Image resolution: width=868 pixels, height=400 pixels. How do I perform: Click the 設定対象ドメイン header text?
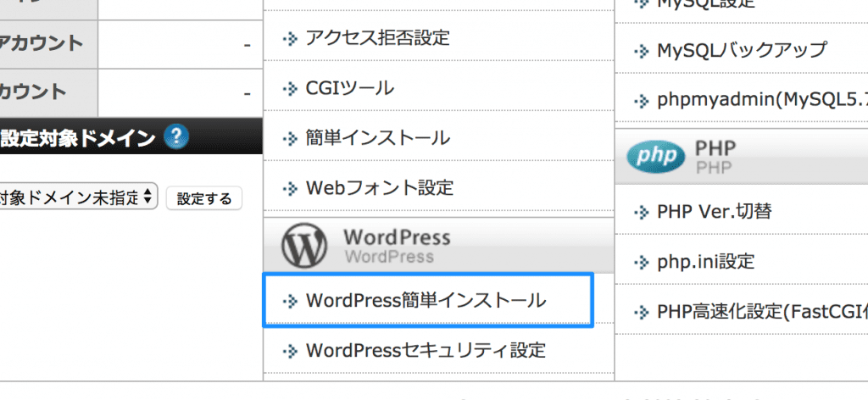click(x=77, y=138)
